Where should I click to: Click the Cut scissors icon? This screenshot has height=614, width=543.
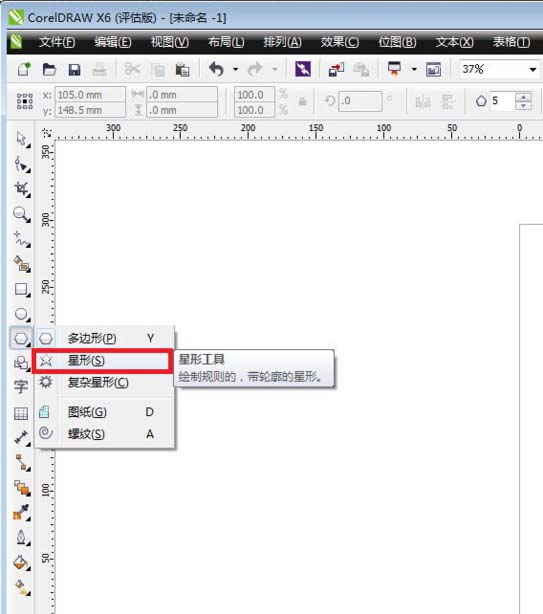click(132, 69)
